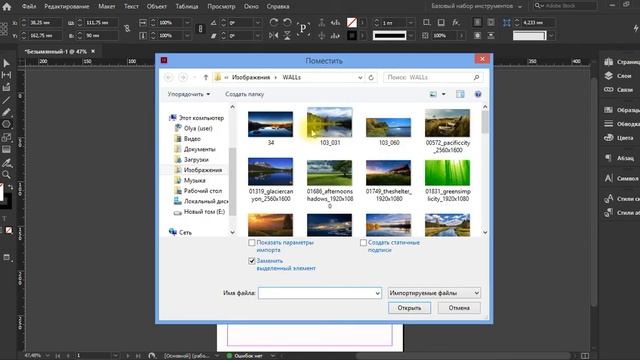
Task: Select Новый том (E:) drive
Action: click(x=204, y=211)
